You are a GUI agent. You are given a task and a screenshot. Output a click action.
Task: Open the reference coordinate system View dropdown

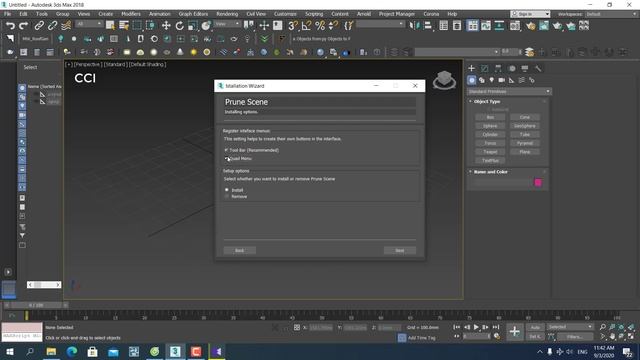(227, 24)
